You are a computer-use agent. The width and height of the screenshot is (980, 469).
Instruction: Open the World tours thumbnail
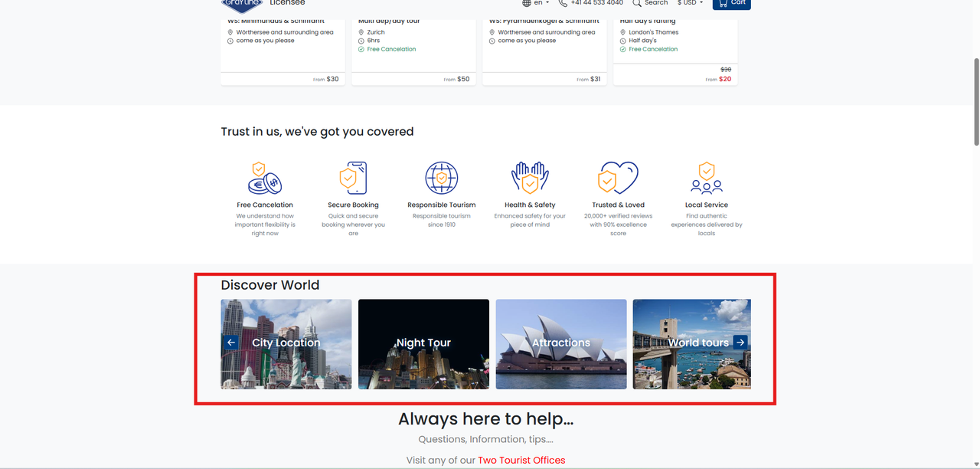tap(692, 344)
